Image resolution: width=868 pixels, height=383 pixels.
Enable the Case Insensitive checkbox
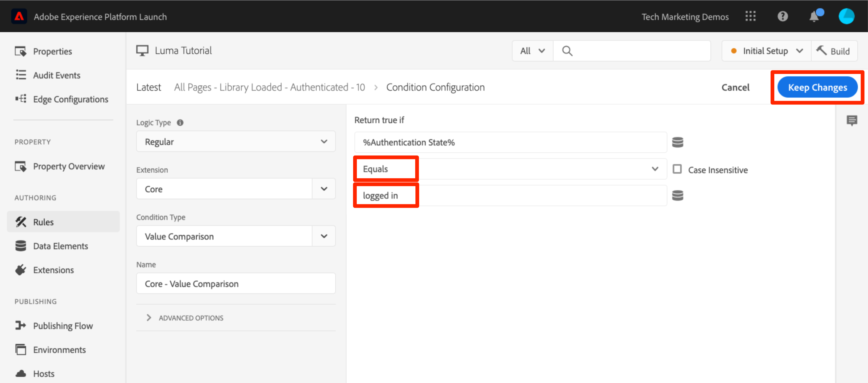(x=677, y=169)
